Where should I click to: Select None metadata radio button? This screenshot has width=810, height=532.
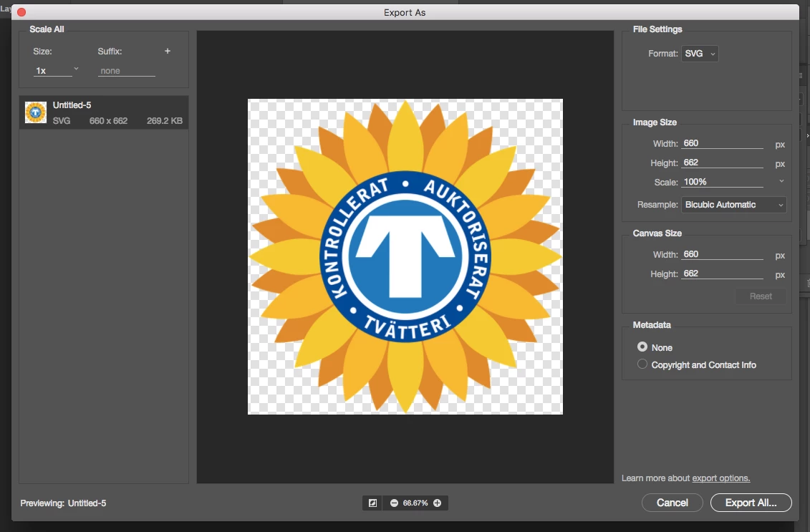point(642,347)
